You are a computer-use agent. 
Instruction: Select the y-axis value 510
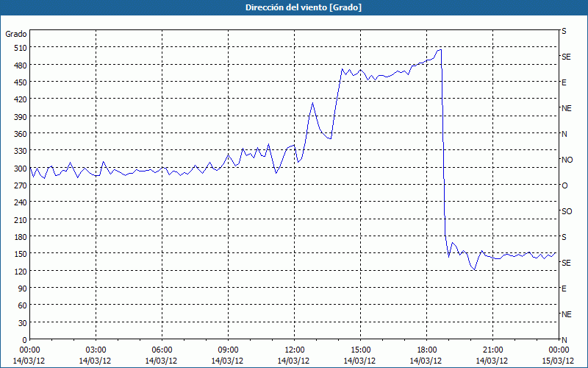(x=21, y=48)
